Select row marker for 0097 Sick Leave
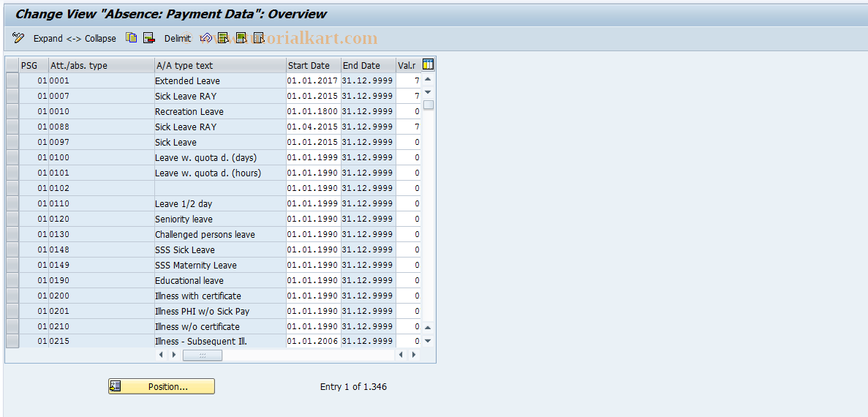 [x=12, y=143]
